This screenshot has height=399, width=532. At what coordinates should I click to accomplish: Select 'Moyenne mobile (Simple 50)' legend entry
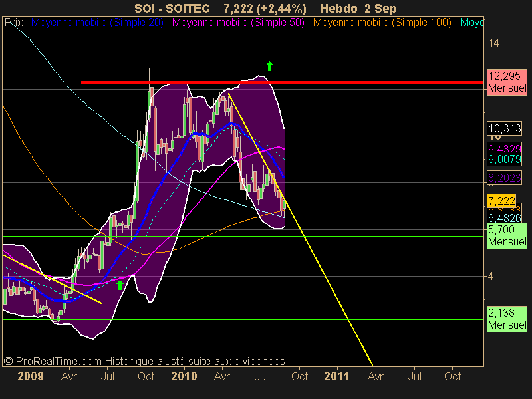click(238, 23)
